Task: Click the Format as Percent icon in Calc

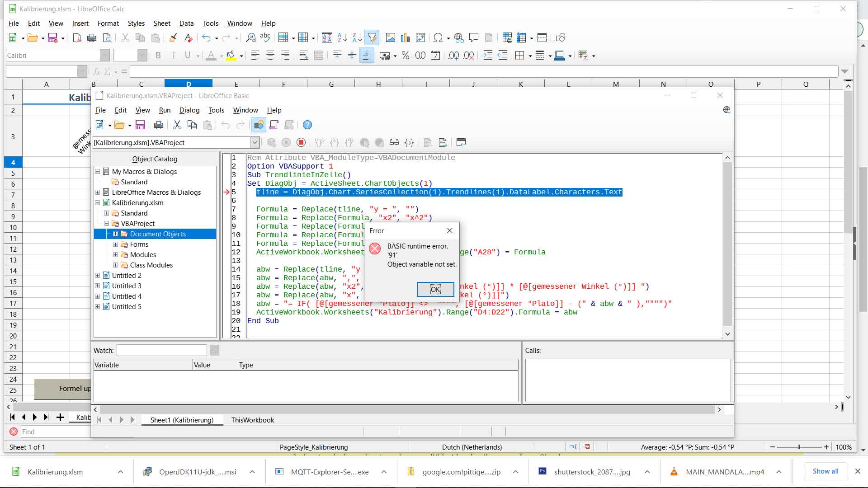Action: (x=406, y=56)
